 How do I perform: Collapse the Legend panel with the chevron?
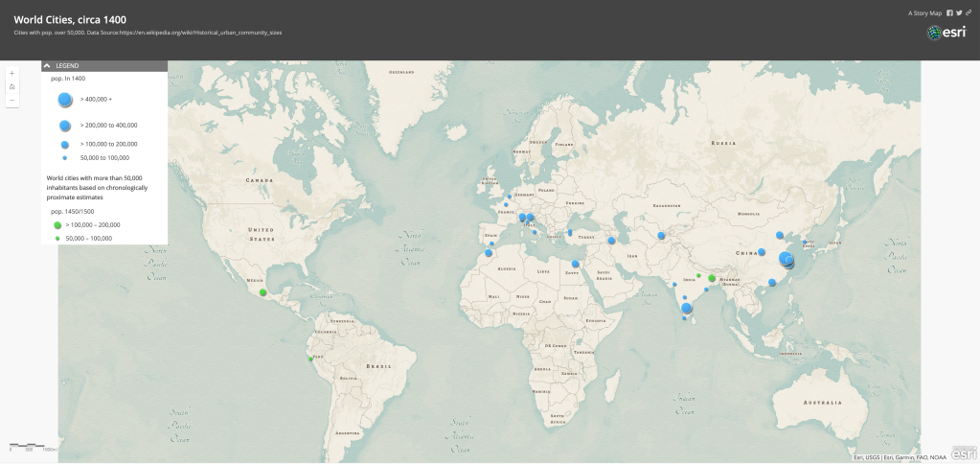(47, 65)
